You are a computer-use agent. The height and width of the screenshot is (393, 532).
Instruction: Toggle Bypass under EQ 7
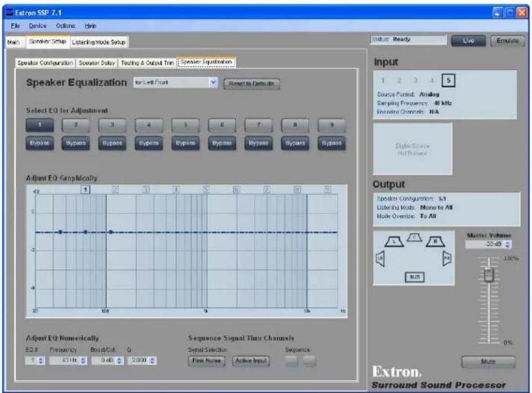(258, 143)
